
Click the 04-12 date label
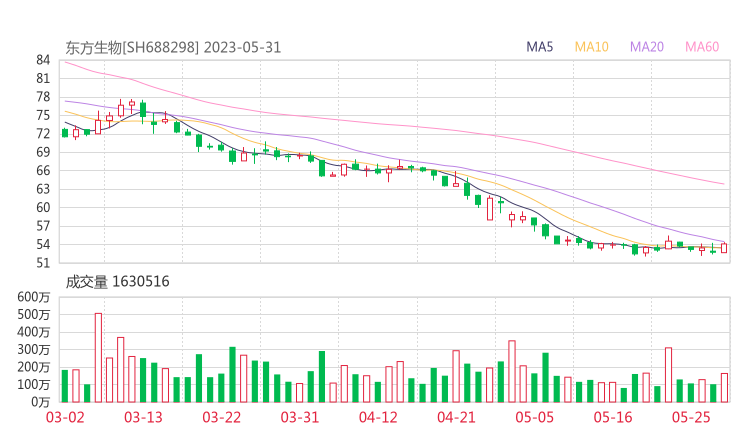click(378, 417)
